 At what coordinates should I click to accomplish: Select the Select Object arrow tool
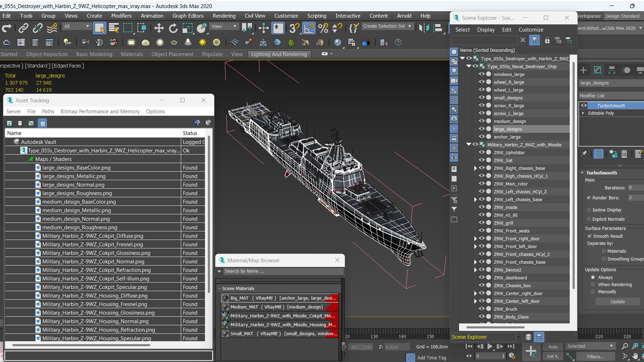pyautogui.click(x=100, y=28)
